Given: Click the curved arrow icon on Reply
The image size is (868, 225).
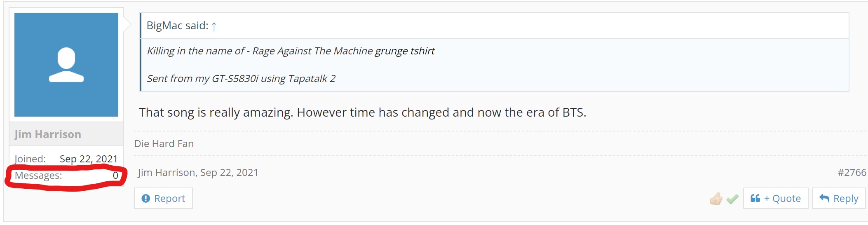Looking at the screenshot, I should [x=824, y=198].
